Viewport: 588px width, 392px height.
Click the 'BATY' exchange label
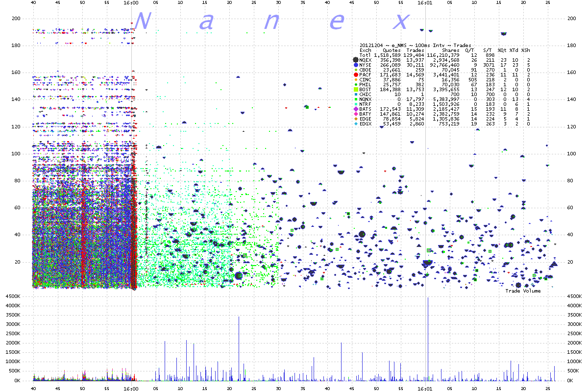click(x=365, y=114)
